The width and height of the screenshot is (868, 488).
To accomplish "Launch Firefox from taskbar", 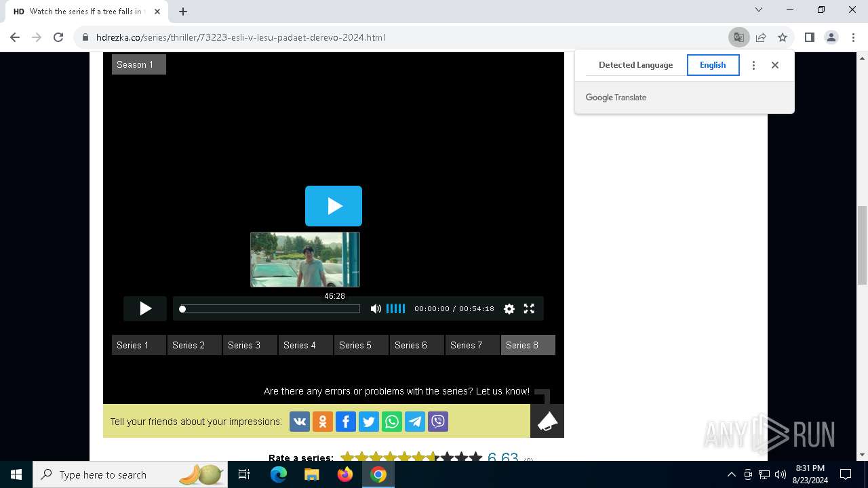I will 345,474.
